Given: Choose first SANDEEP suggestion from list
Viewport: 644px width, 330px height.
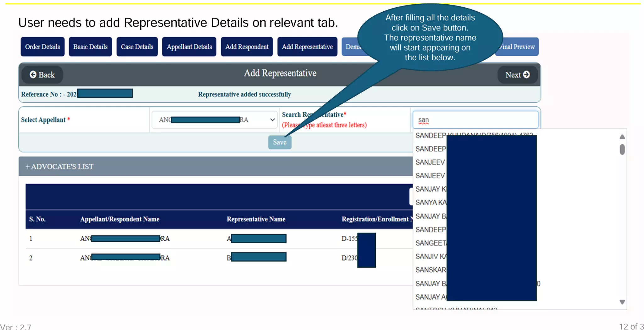Looking at the screenshot, I should click(x=430, y=136).
